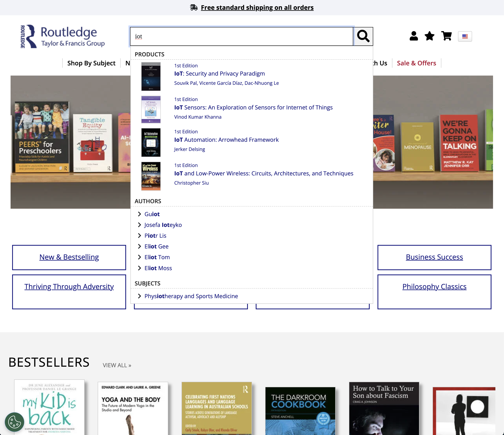504x435 pixels.
Task: Expand the author entry Guiot
Action: 152,214
